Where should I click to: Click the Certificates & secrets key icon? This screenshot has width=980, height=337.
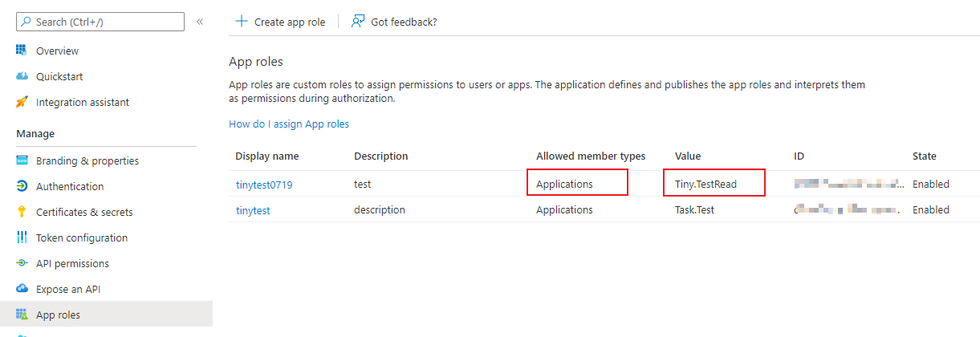22,212
